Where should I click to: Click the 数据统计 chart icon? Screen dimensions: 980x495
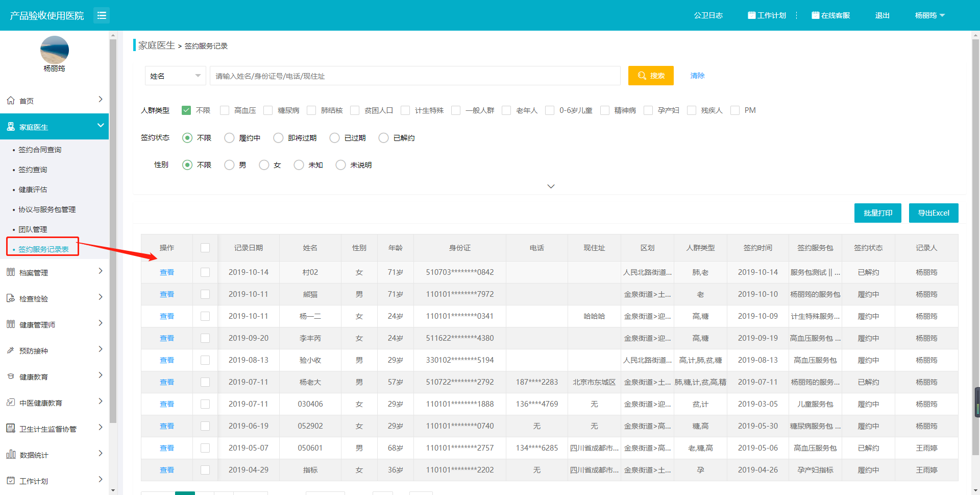tap(11, 455)
